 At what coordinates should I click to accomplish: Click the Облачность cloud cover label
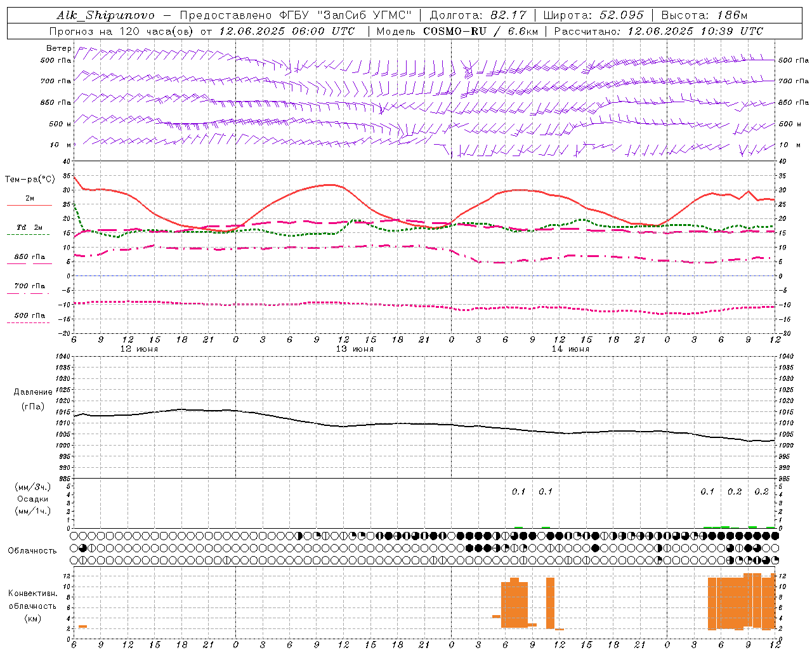point(32,551)
